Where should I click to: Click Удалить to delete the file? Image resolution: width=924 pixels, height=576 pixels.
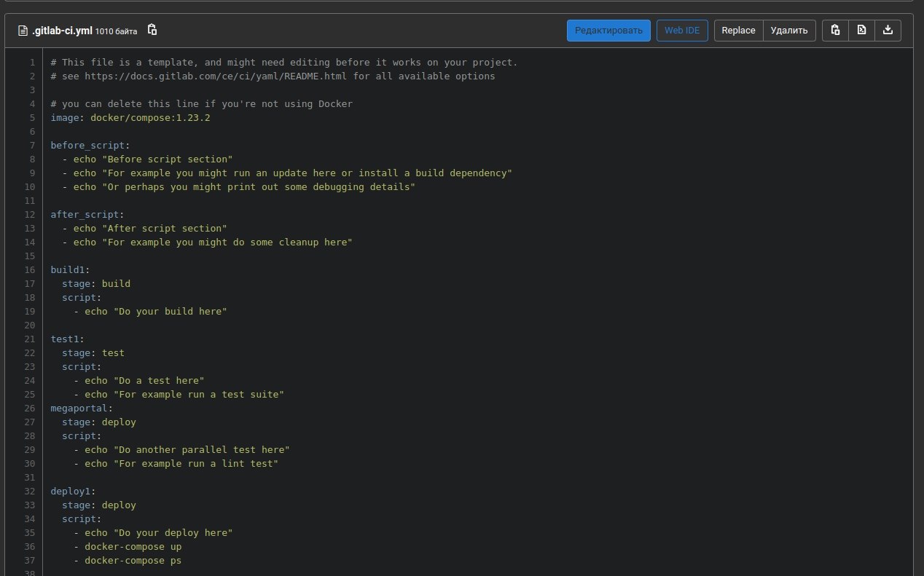pyautogui.click(x=789, y=31)
